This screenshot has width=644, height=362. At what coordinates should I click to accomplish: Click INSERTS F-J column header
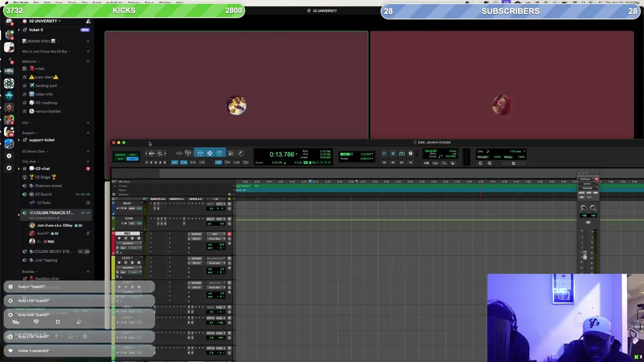pos(177,199)
